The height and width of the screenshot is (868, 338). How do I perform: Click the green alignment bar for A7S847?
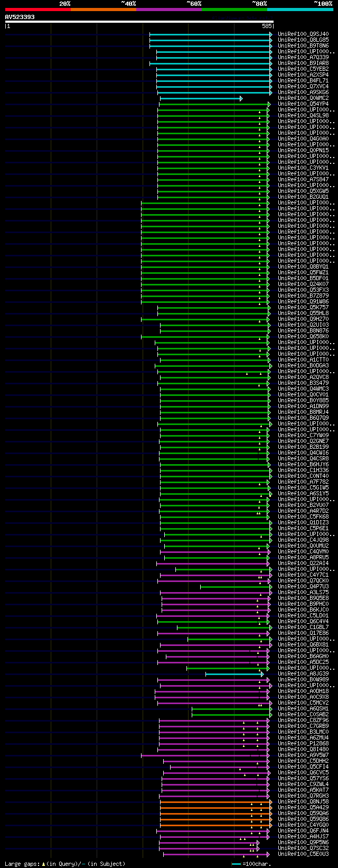212,180
